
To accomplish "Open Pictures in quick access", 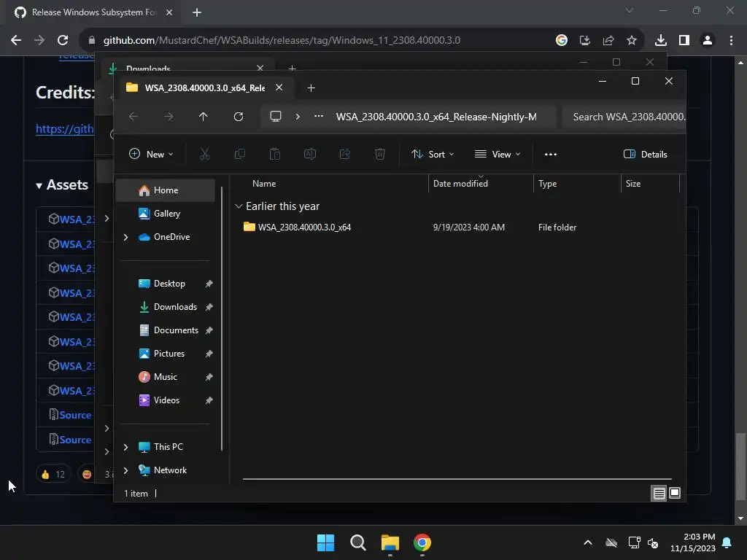I will coord(169,354).
